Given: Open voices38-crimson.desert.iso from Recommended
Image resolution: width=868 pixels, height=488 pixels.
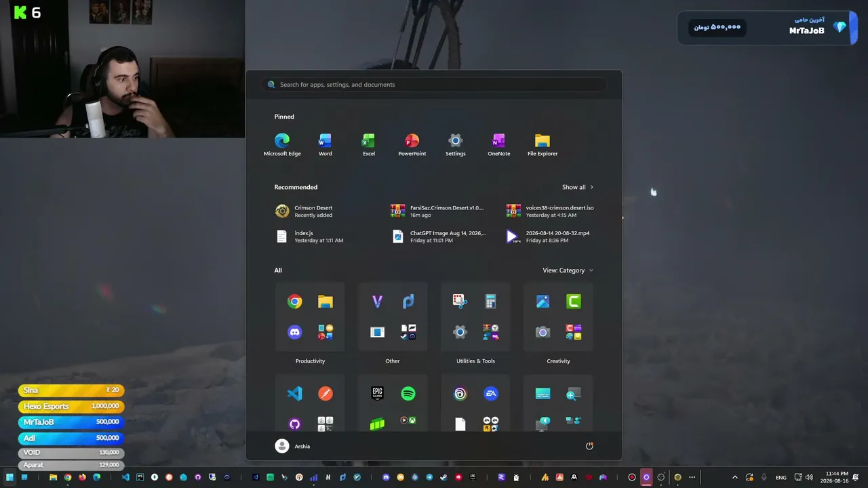Looking at the screenshot, I should coord(551,211).
